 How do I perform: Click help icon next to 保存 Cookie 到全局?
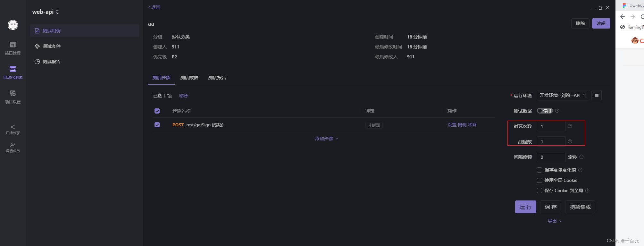click(587, 191)
